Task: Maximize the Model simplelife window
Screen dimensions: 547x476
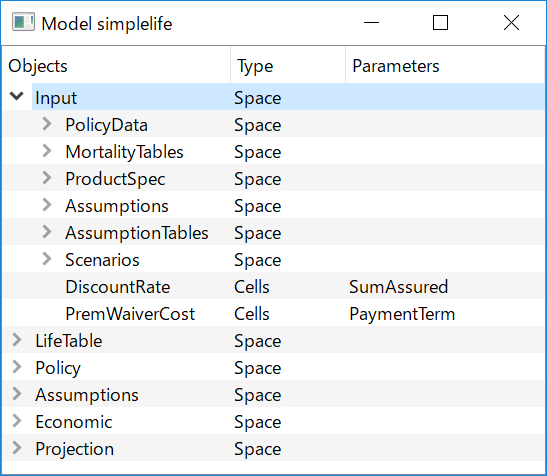Action: tap(440, 23)
